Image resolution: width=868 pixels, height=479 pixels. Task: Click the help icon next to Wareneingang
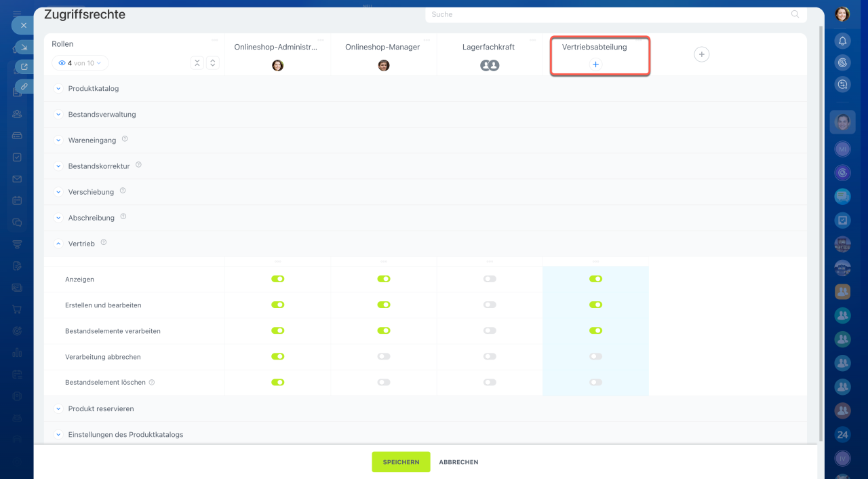[125, 139]
